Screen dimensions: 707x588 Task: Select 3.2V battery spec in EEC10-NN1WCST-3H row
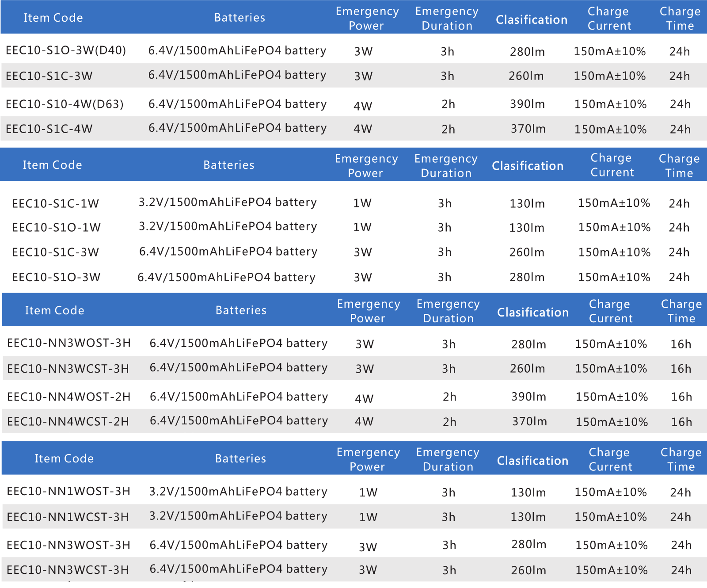tap(238, 516)
